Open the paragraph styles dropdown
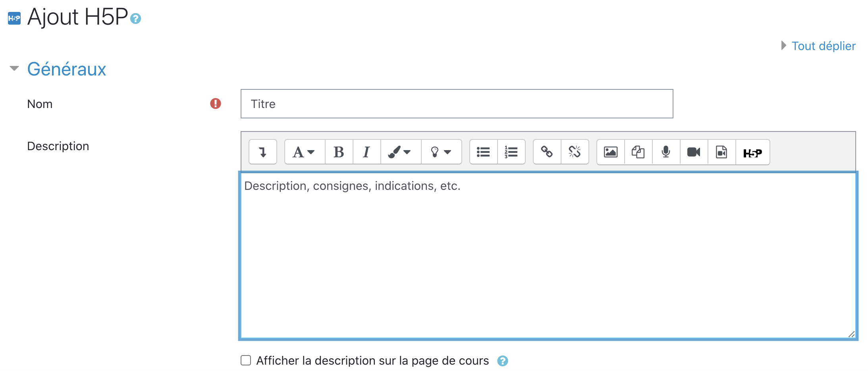This screenshot has width=868, height=371. click(304, 152)
